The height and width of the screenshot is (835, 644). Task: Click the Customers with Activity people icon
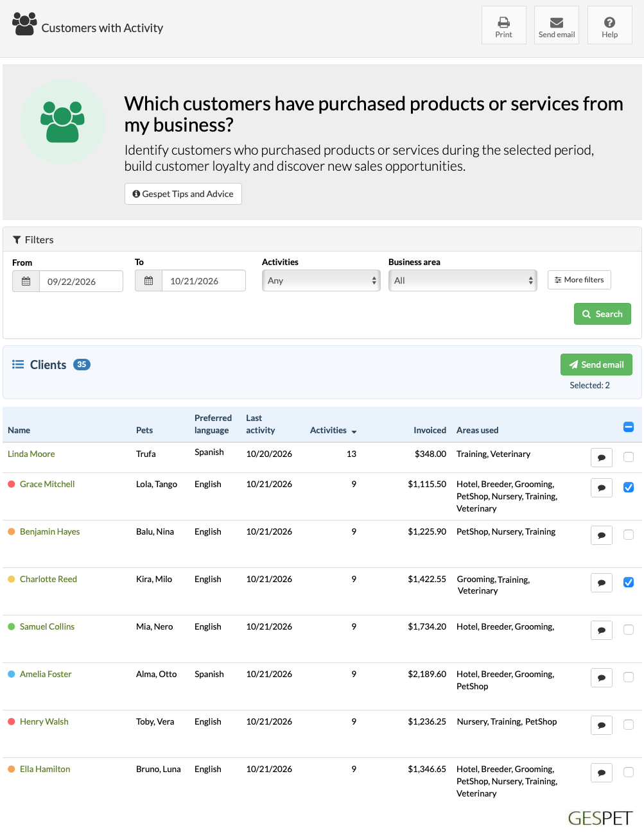[x=24, y=24]
